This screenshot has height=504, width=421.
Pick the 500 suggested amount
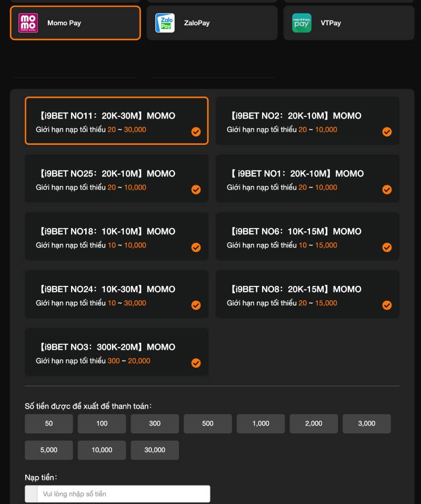(x=208, y=423)
